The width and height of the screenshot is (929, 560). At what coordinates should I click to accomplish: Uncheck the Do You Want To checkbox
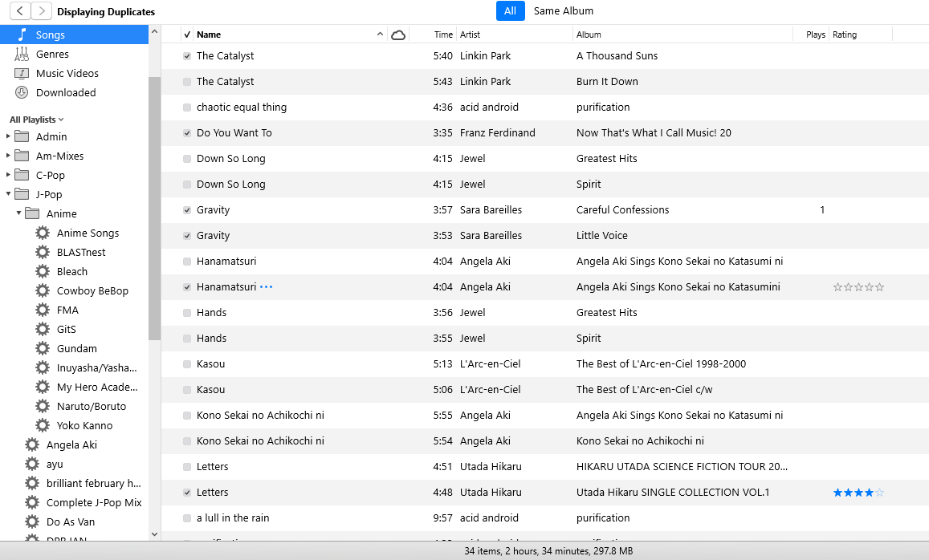pyautogui.click(x=187, y=133)
